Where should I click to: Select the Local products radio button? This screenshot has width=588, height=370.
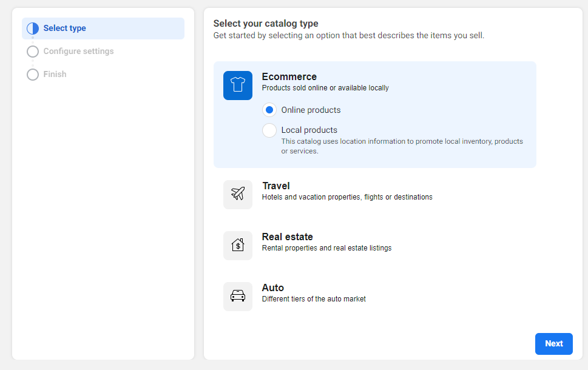click(x=269, y=130)
